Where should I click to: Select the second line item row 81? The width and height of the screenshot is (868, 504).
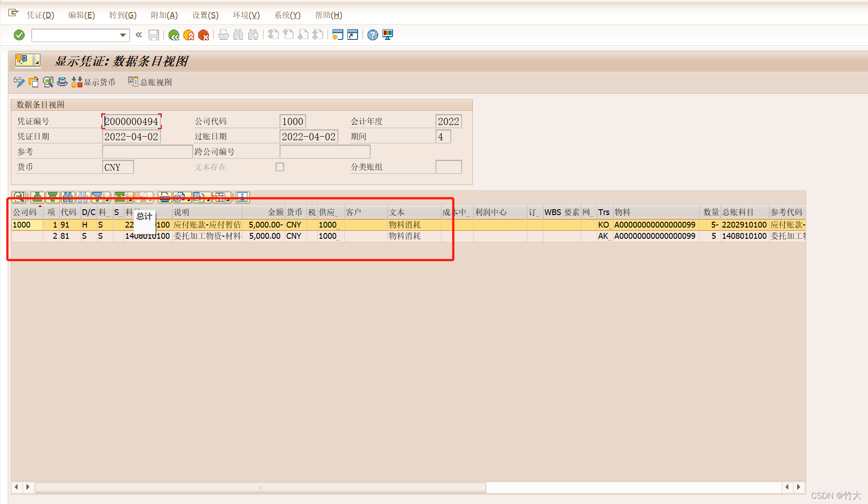65,236
